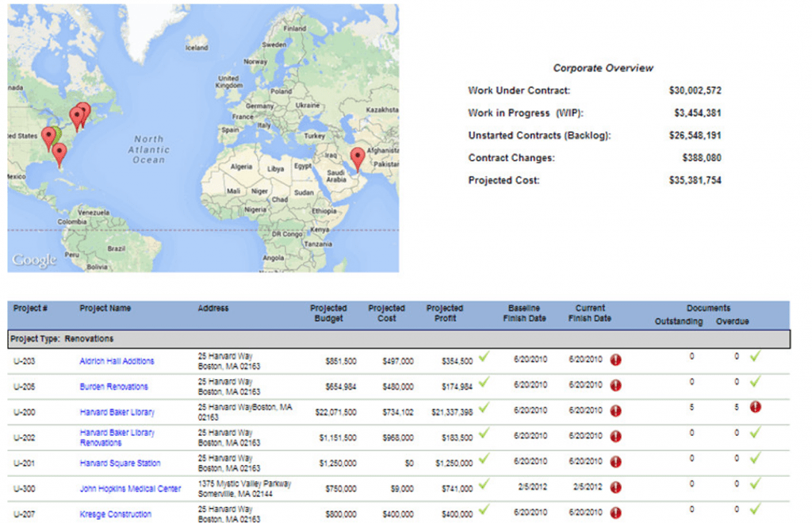Open the Aldrich Hall Additions project link

point(117,361)
